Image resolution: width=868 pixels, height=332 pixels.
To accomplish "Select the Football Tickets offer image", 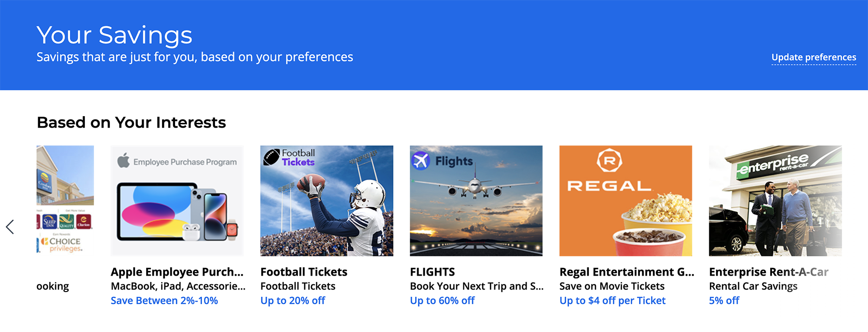I will coord(326,200).
